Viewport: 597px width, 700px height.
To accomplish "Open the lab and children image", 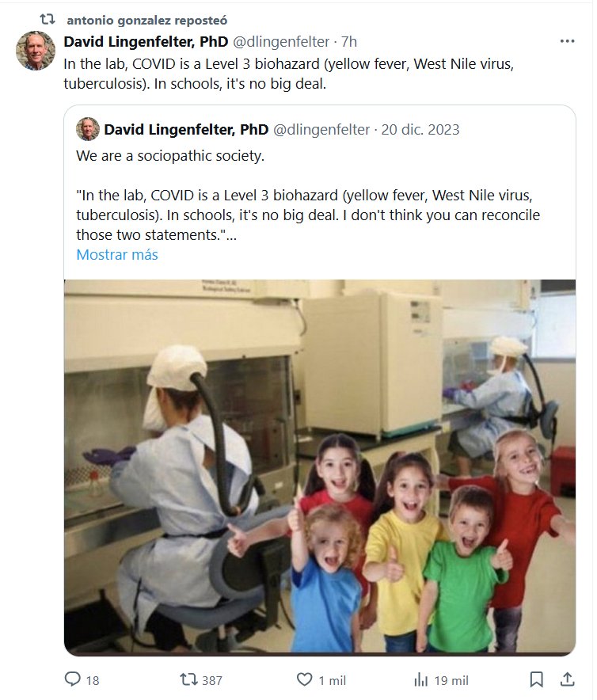I will click(x=320, y=467).
